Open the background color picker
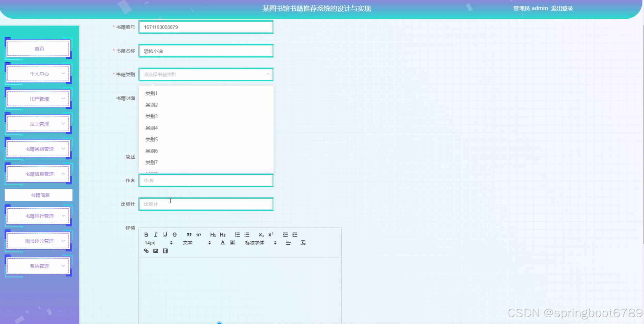The image size is (644, 324). [x=232, y=243]
